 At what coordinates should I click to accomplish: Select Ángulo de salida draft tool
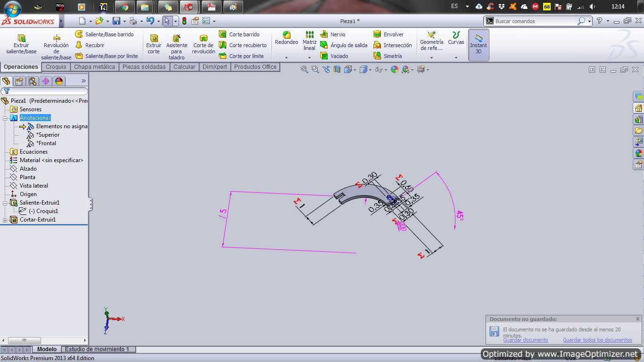tap(344, 45)
